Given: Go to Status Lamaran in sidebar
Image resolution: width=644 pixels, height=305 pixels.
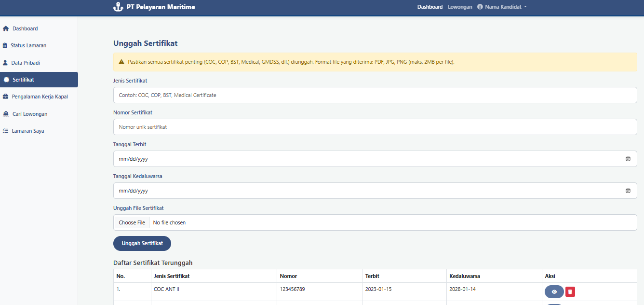Looking at the screenshot, I should (28, 45).
